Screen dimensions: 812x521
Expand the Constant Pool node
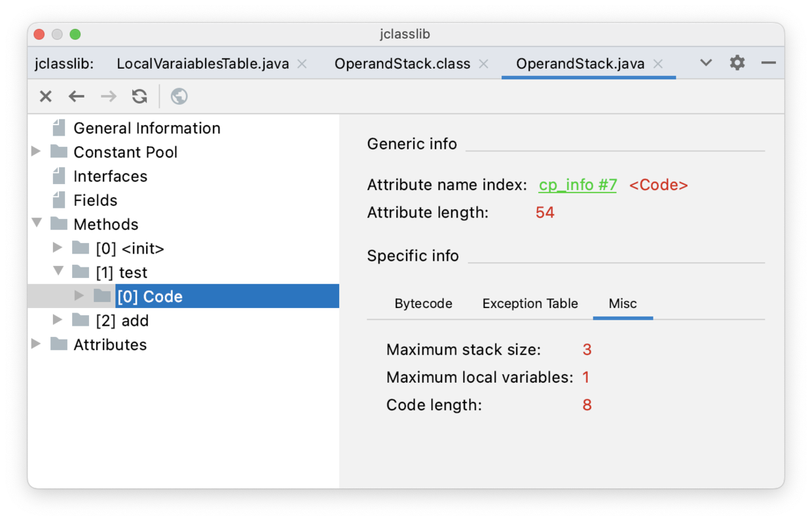pos(37,152)
